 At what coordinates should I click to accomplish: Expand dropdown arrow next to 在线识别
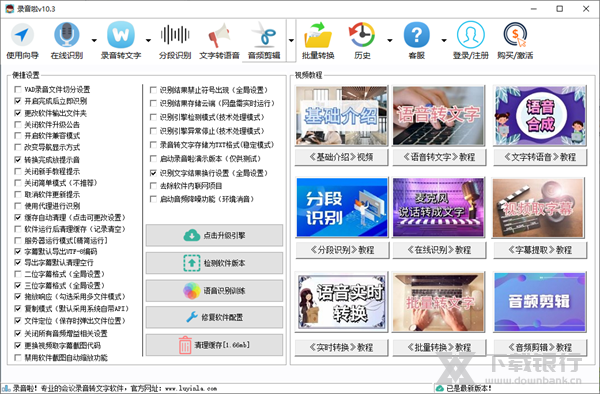[x=94, y=41]
